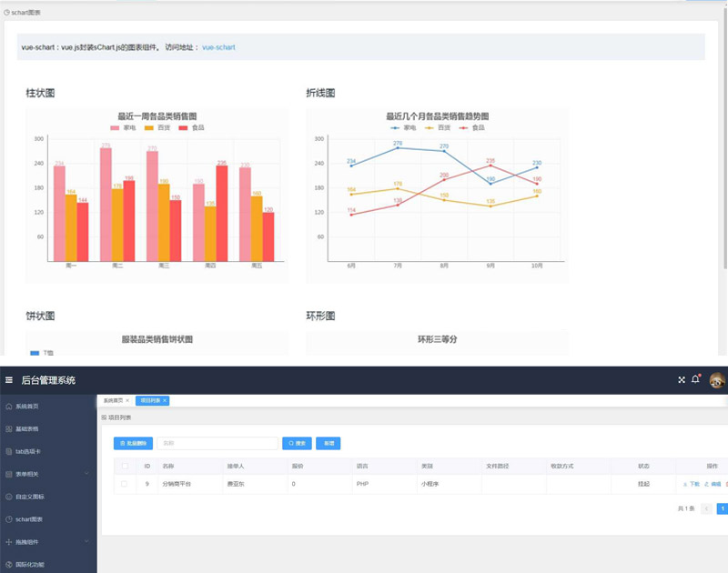
Task: Open the vue-schart link
Action: [x=218, y=47]
